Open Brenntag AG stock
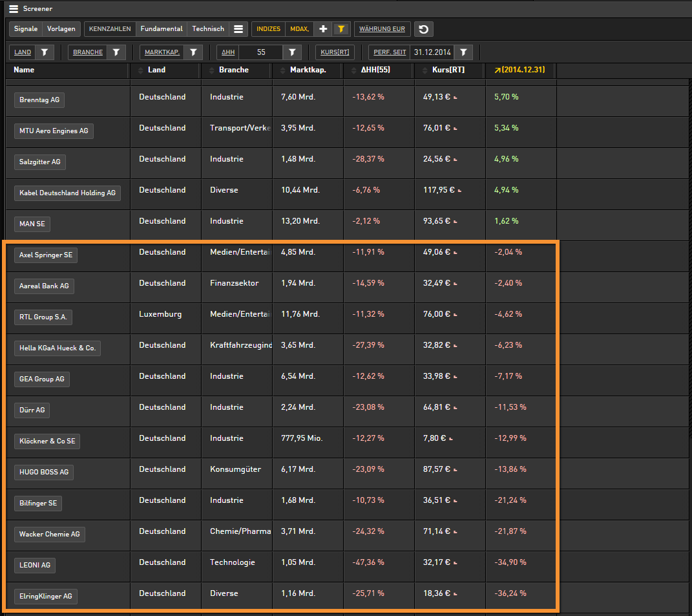Screen dimensions: 692x616 pyautogui.click(x=39, y=100)
